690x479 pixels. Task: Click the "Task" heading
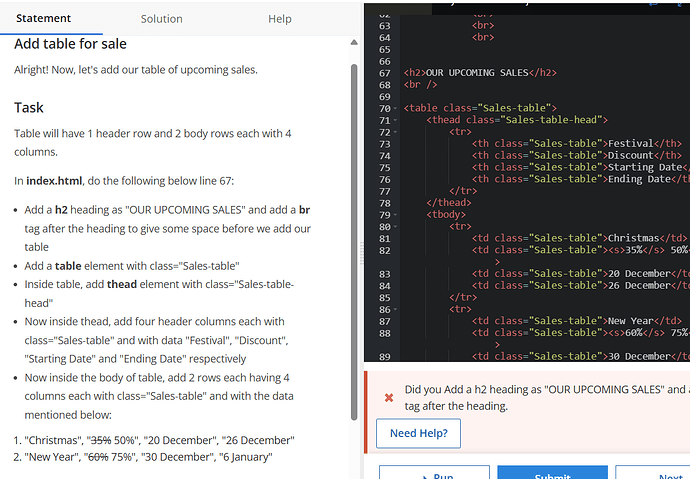29,108
